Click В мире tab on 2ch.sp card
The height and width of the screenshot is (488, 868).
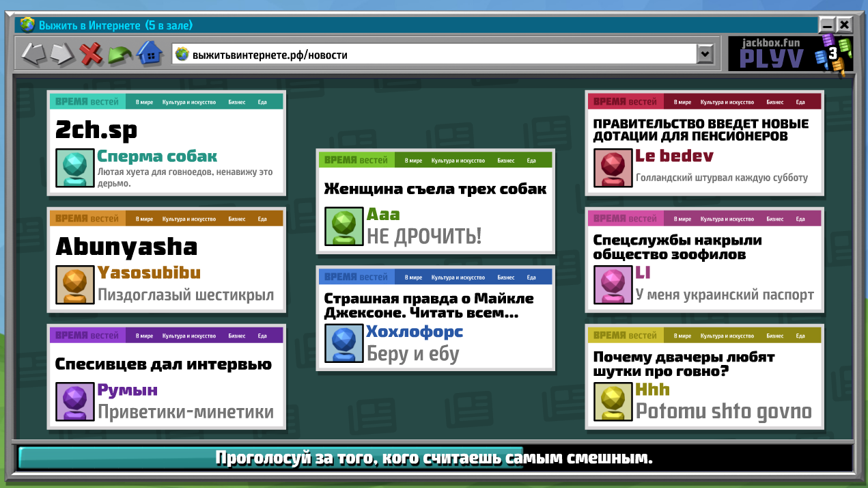pyautogui.click(x=144, y=102)
